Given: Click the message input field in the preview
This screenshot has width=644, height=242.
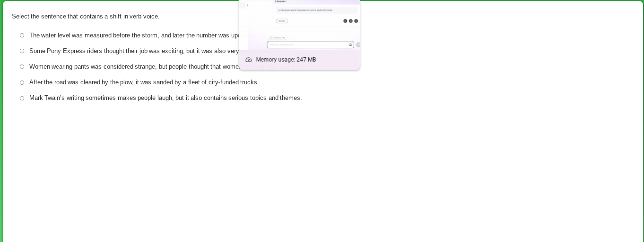Looking at the screenshot, I should coord(307,45).
